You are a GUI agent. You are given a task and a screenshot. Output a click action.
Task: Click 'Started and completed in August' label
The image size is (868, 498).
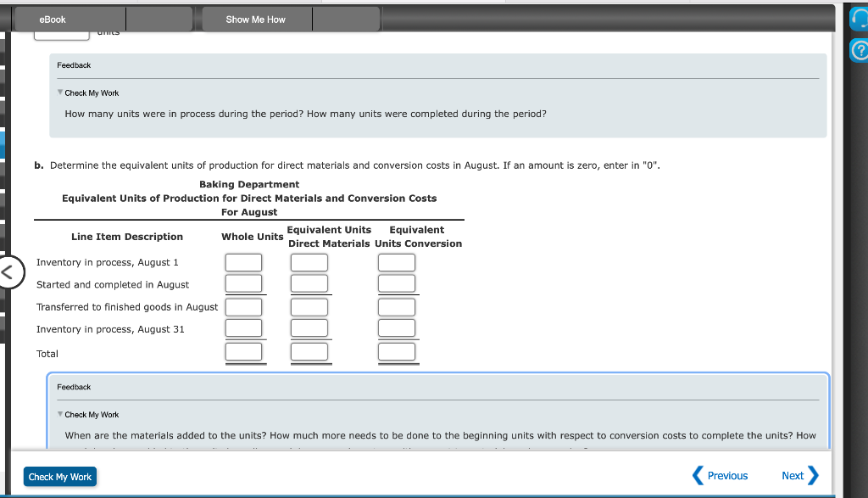(x=113, y=285)
